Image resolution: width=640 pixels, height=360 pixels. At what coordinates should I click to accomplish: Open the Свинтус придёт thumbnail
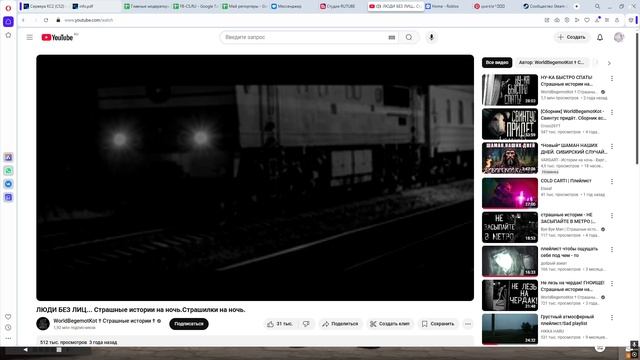510,124
